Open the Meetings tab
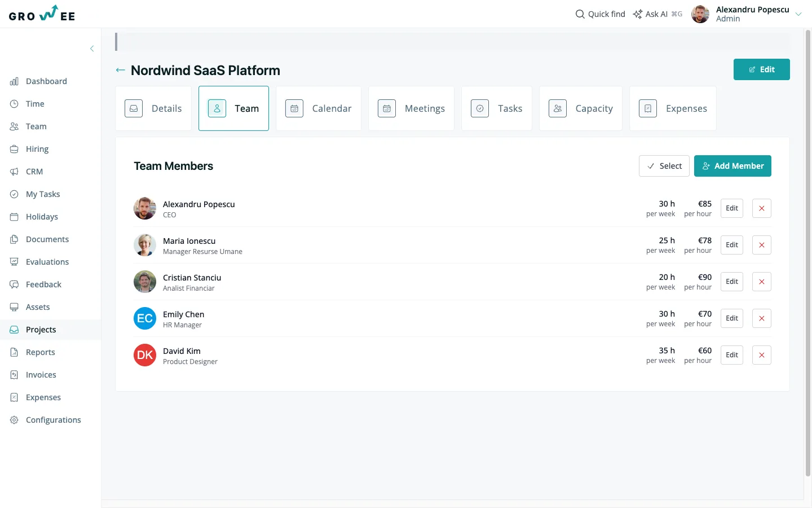This screenshot has width=812, height=508. pos(412,108)
